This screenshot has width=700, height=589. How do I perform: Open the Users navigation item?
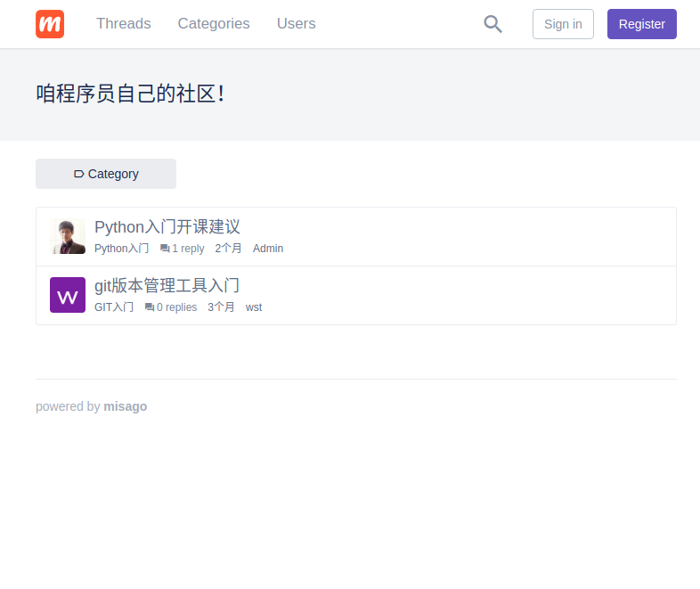tap(296, 24)
